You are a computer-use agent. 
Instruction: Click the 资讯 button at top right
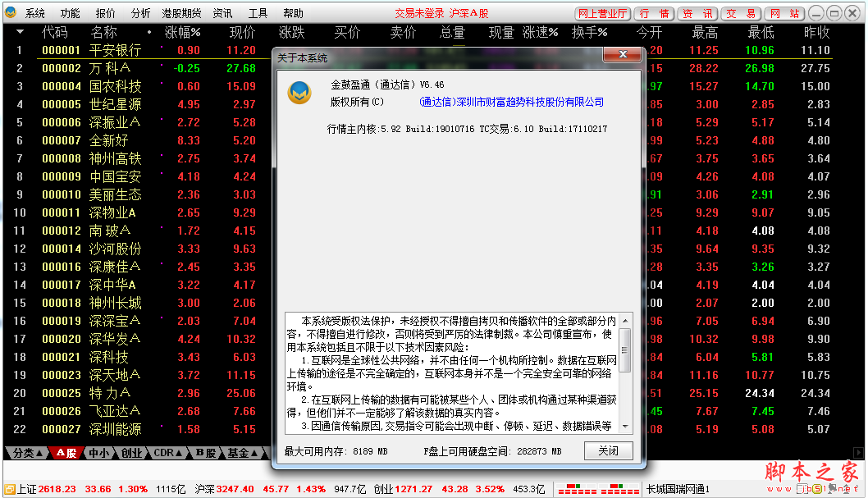697,13
